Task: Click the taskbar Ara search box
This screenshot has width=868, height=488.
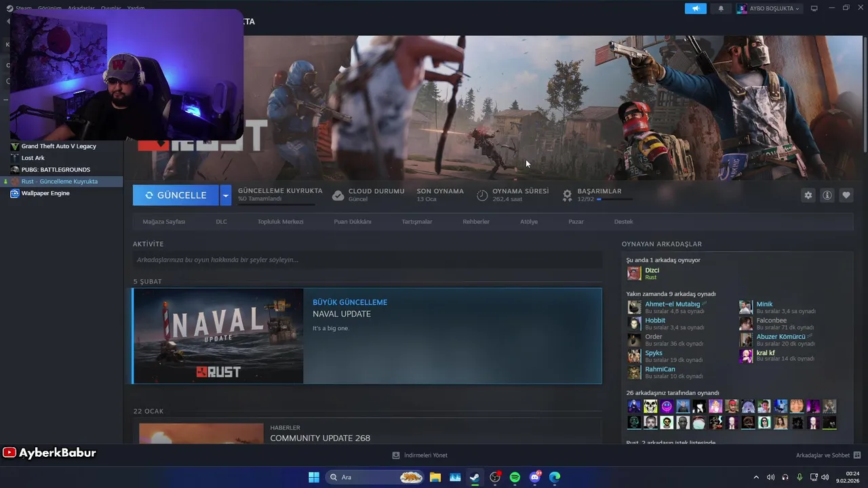Action: pos(375,477)
